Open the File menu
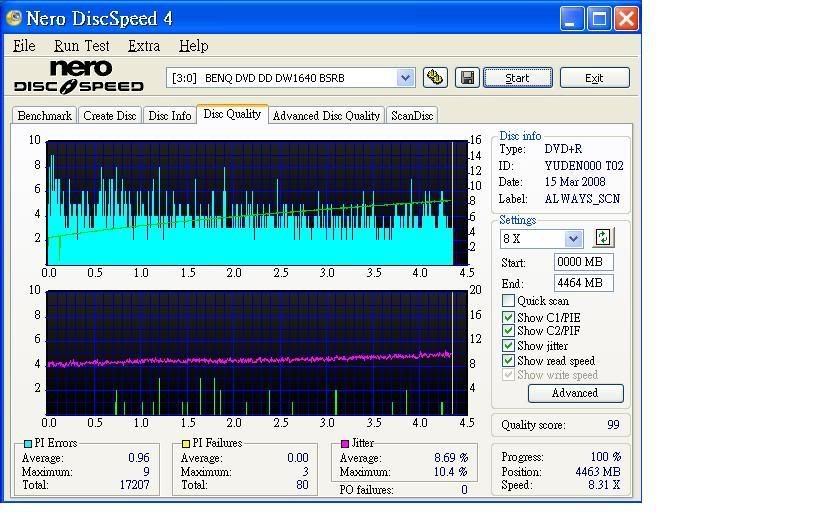This screenshot has height=525, width=840. click(x=24, y=46)
